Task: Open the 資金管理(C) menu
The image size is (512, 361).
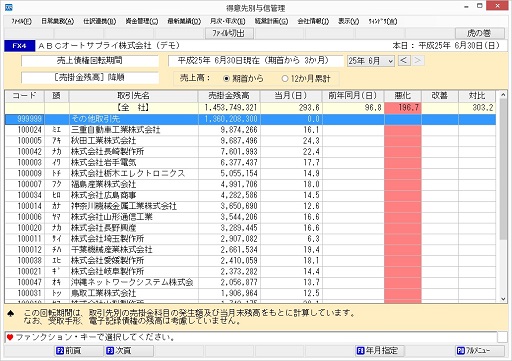Action: (x=142, y=21)
